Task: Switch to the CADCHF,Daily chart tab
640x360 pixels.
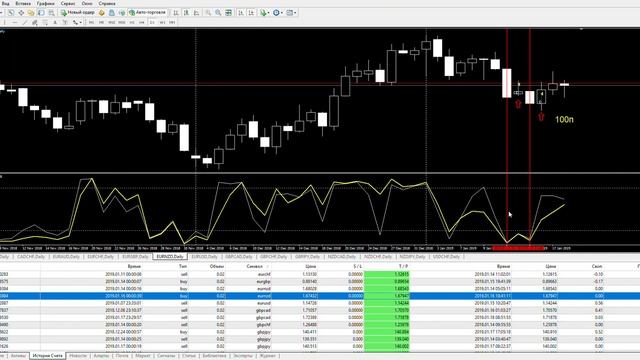Action: pyautogui.click(x=31, y=256)
